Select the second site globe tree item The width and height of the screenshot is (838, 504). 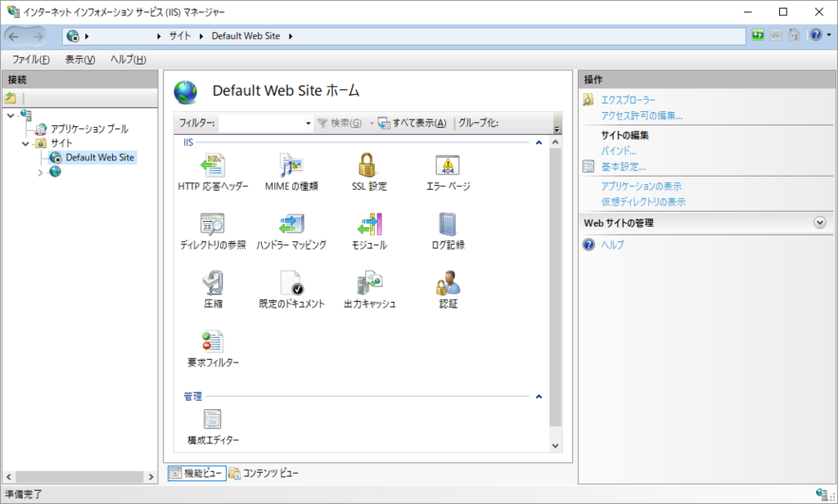(55, 172)
